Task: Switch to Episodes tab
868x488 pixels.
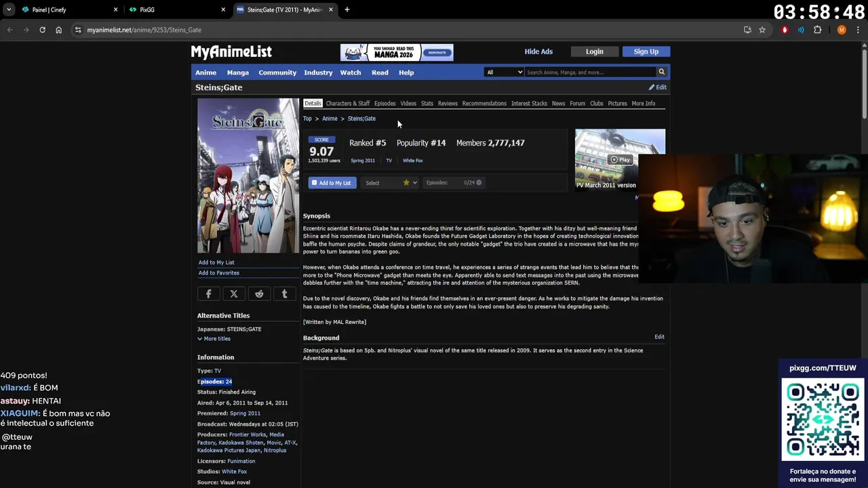Action: tap(385, 104)
